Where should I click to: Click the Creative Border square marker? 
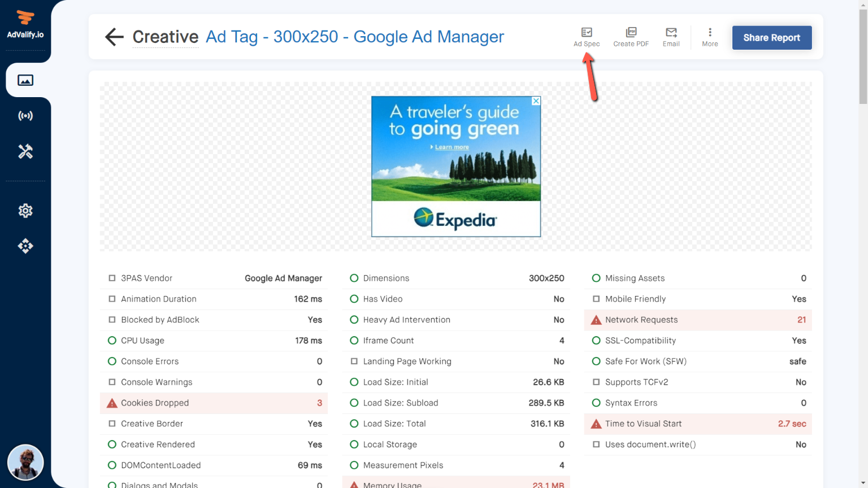[x=112, y=424]
